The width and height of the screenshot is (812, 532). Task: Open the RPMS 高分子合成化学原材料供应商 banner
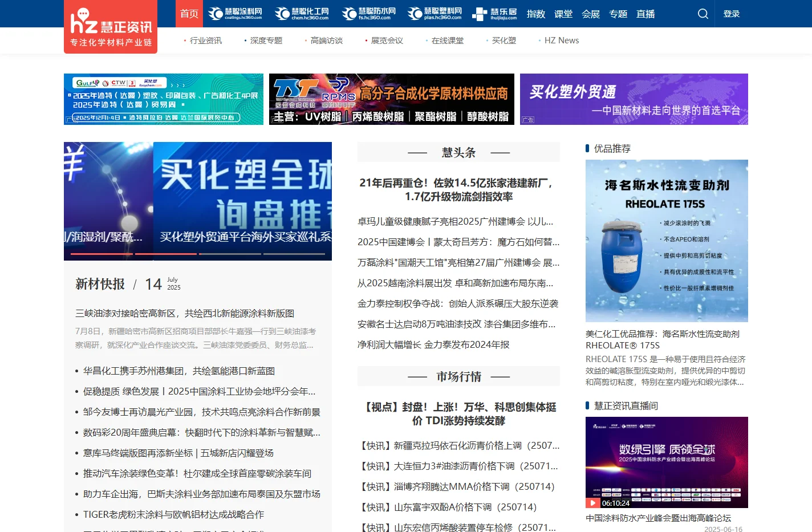[x=392, y=99]
